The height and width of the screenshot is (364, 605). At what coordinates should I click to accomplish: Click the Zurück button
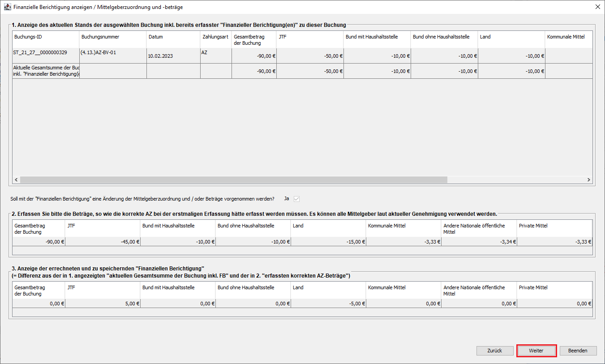point(494,351)
